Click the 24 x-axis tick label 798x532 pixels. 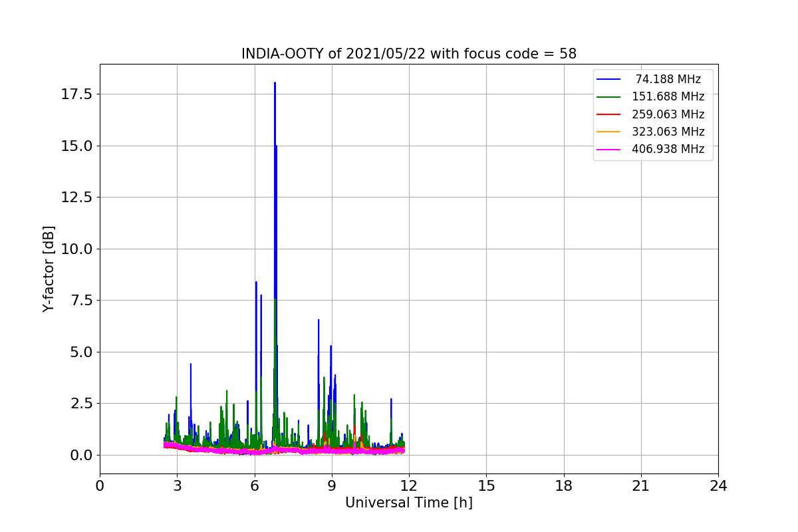718,486
